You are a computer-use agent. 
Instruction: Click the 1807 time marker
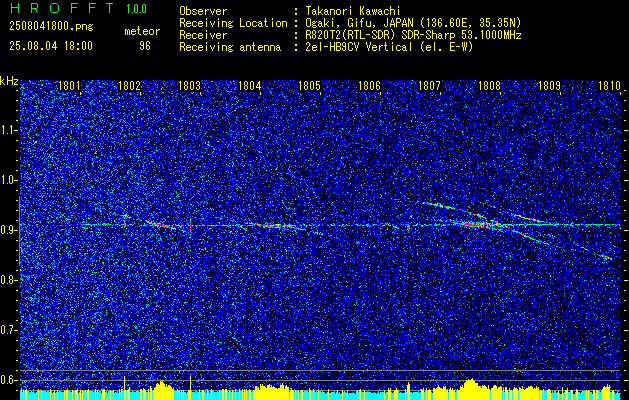point(430,86)
